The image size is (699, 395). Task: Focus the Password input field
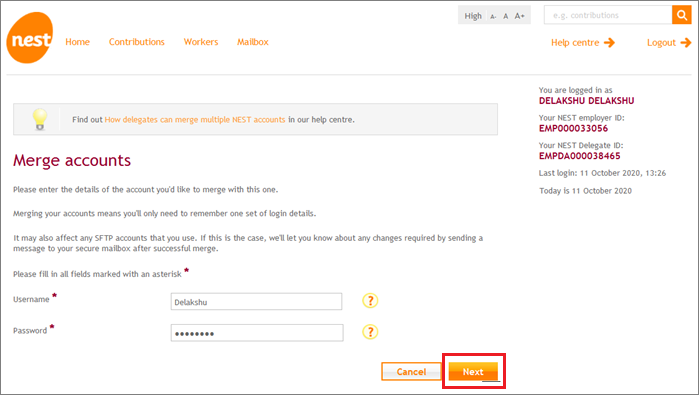point(257,333)
